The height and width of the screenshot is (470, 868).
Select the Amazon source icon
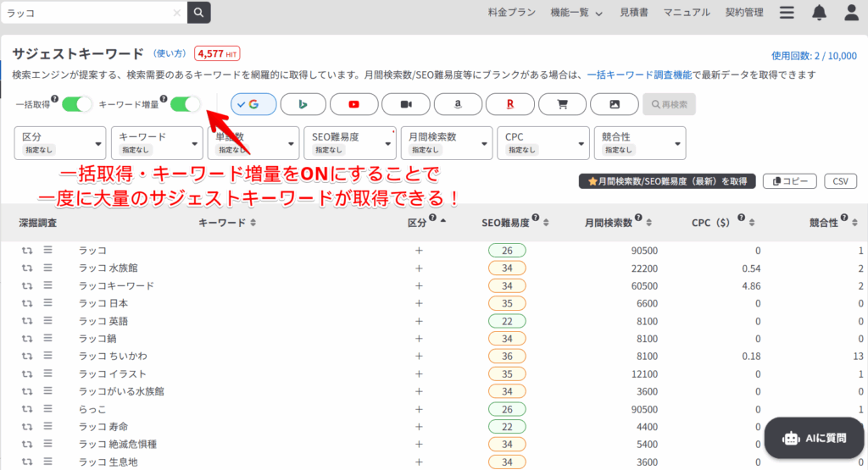[458, 104]
